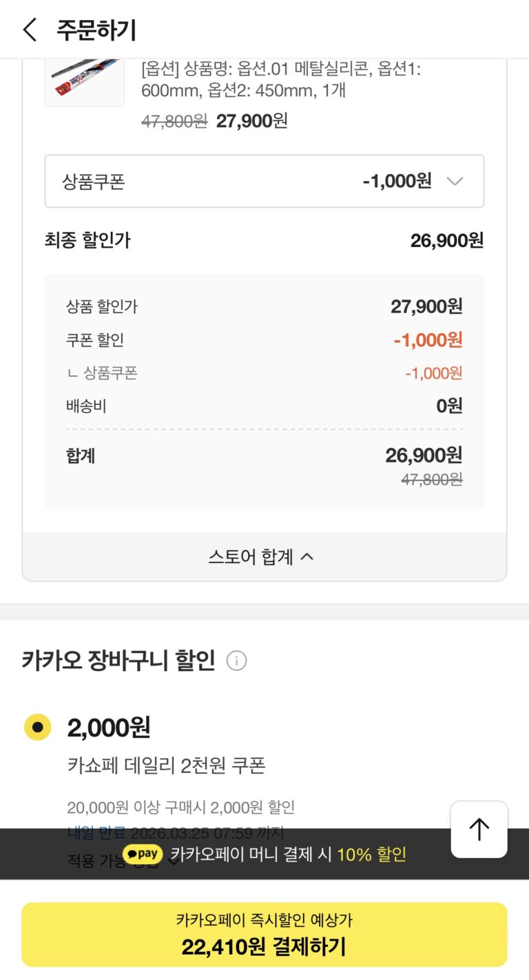Tap the info icon beside 카카오 장바구니 할인
The width and height of the screenshot is (529, 980).
point(236,661)
